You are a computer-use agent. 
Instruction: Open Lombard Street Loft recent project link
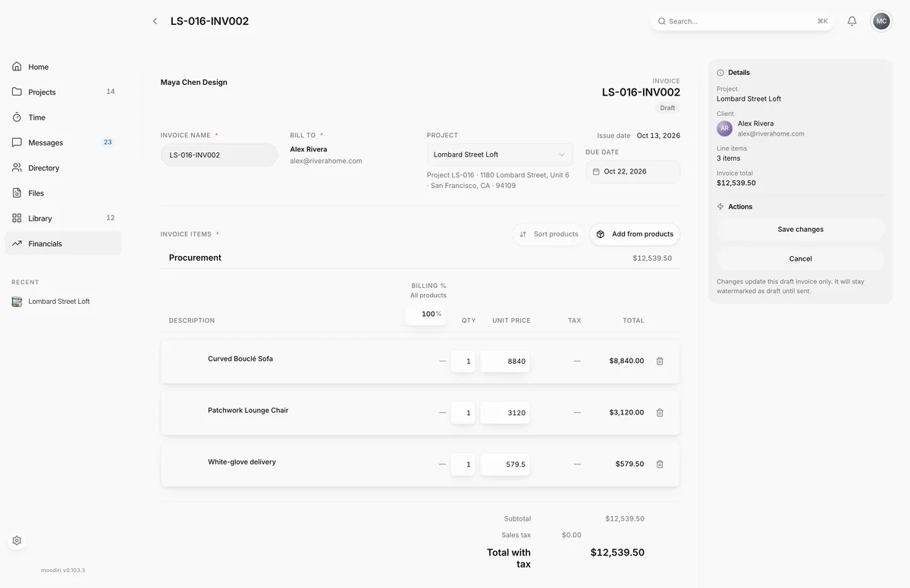pyautogui.click(x=59, y=302)
